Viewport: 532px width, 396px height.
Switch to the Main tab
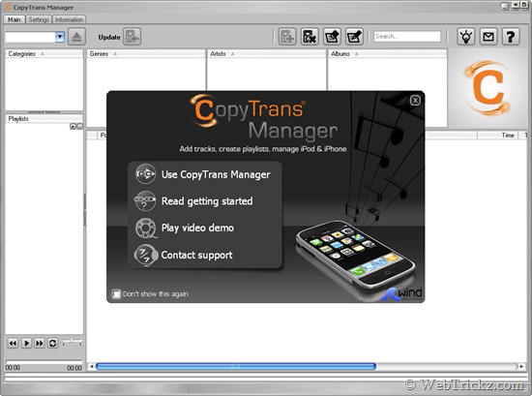14,19
